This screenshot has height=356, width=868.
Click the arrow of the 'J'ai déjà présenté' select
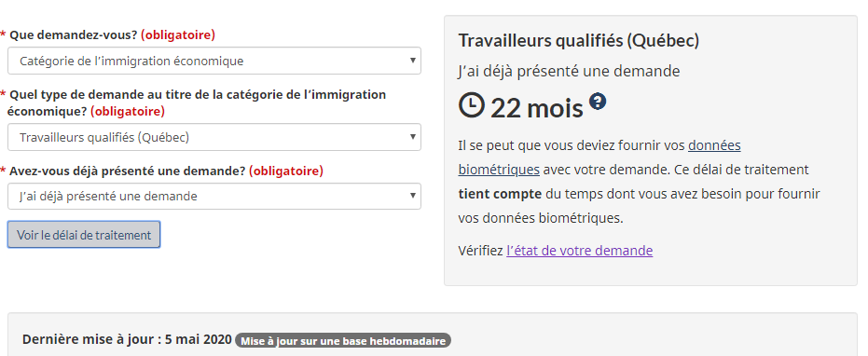click(x=412, y=196)
